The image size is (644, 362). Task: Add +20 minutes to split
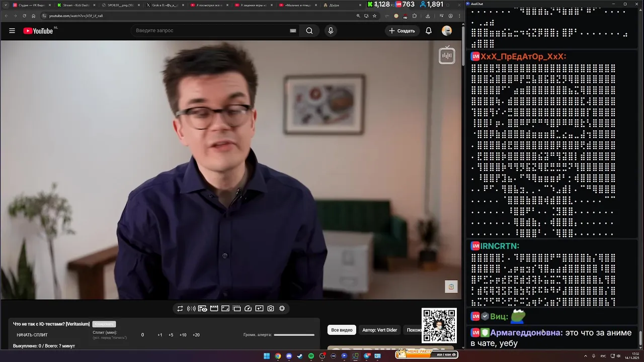click(x=196, y=335)
